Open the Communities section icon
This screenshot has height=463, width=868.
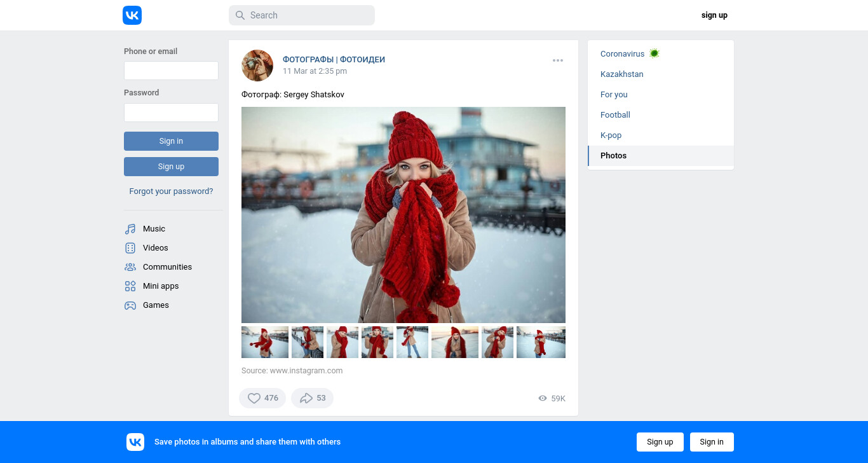[x=130, y=267]
